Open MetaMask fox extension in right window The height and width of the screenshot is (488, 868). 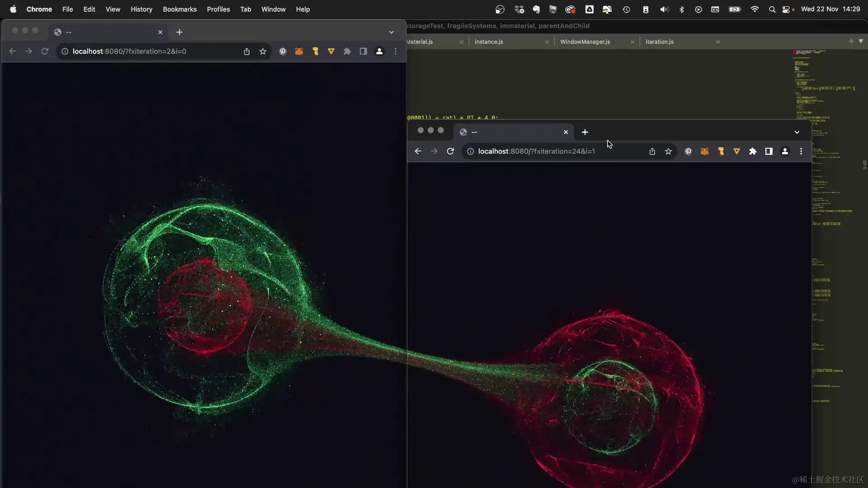(704, 151)
